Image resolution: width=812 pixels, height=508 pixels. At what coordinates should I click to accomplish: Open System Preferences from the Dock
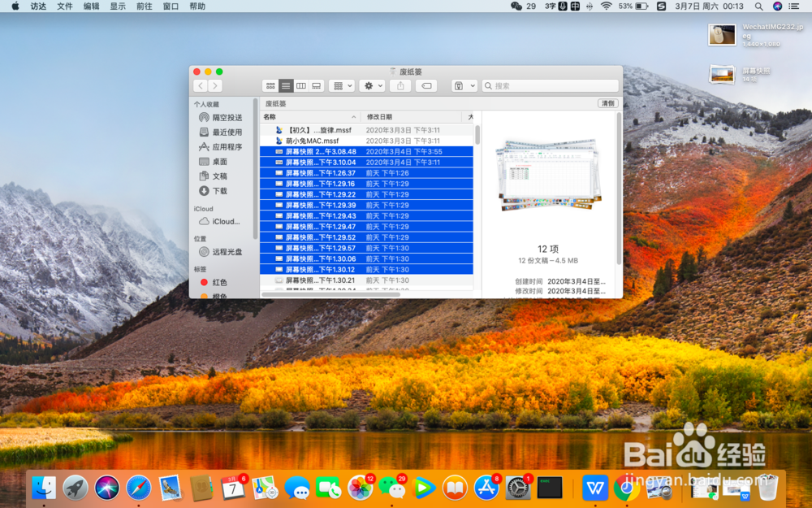(518, 488)
